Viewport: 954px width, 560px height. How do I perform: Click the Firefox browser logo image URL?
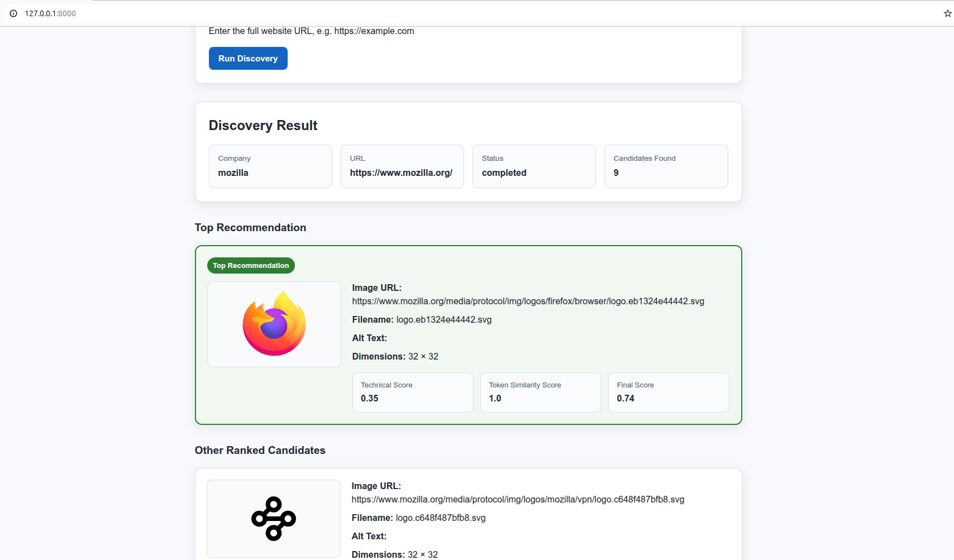[x=528, y=301]
